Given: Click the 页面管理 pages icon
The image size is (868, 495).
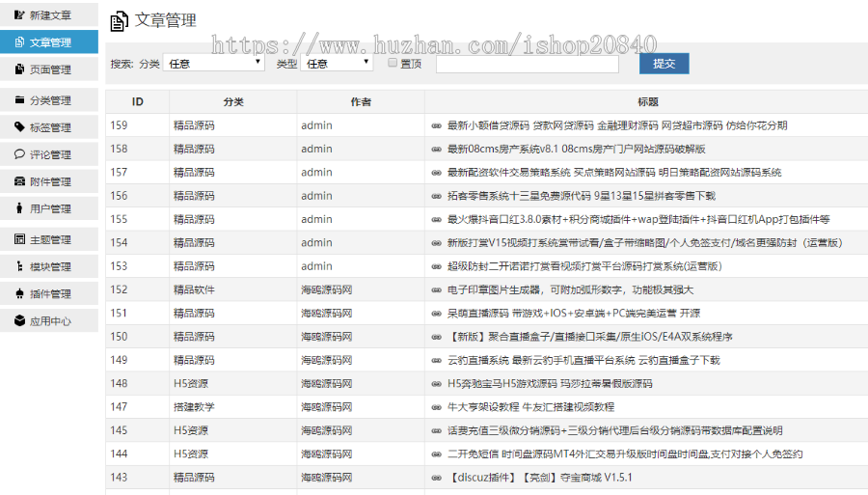Looking at the screenshot, I should tap(19, 69).
